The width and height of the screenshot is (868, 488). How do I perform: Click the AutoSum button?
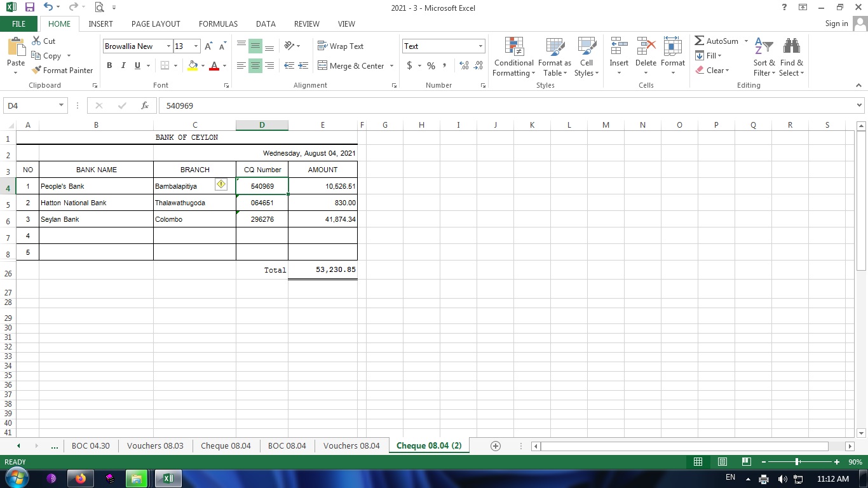pos(716,41)
